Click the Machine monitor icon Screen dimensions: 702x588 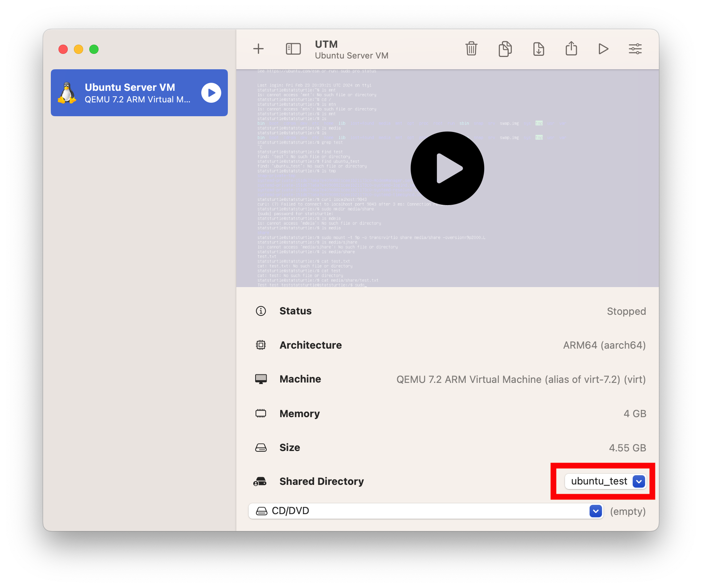pyautogui.click(x=261, y=379)
